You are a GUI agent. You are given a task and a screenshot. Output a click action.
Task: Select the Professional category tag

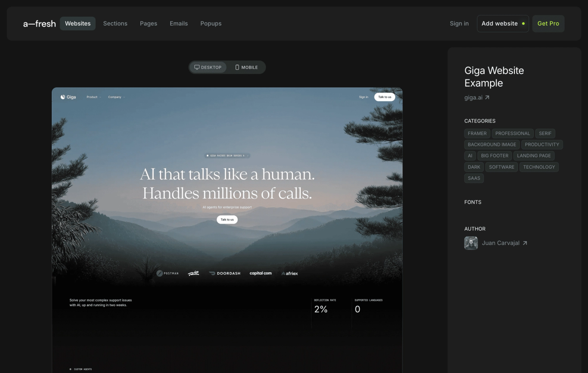coord(512,133)
